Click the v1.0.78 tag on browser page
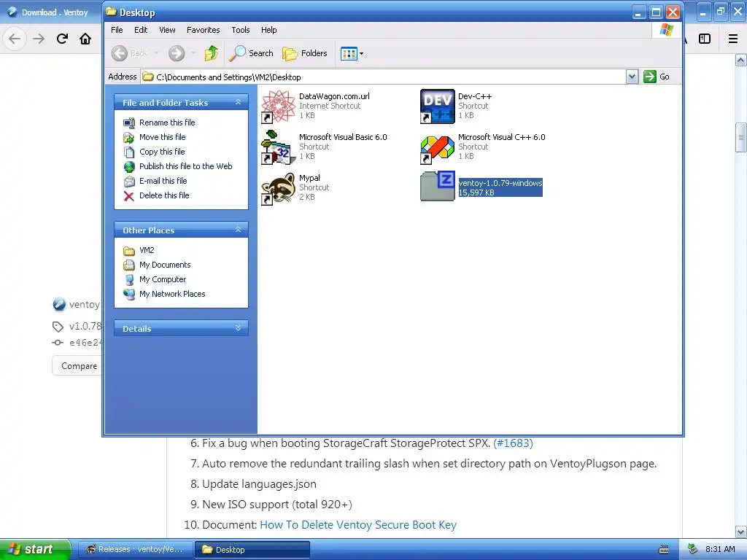Screen dimensions: 747x560 [x=85, y=326]
